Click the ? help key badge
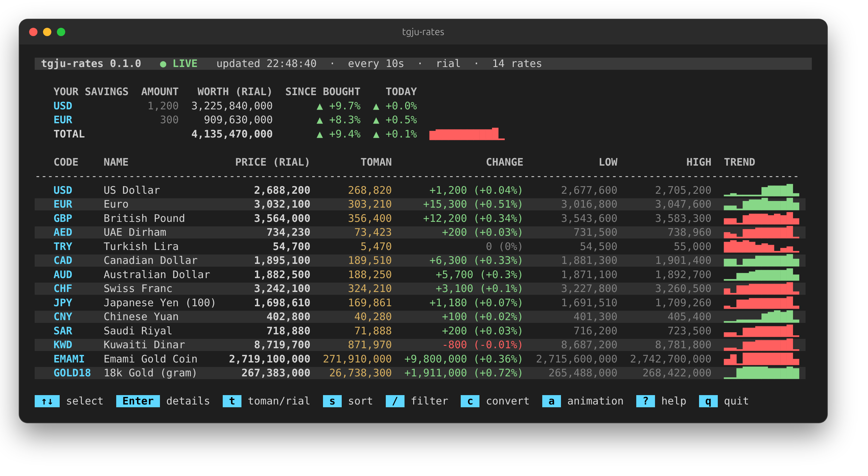868x476 pixels. point(645,401)
